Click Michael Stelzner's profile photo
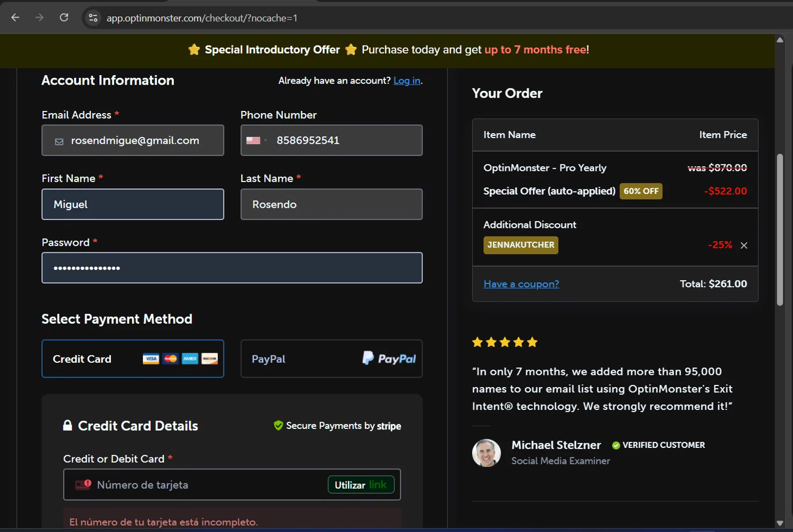 486,453
